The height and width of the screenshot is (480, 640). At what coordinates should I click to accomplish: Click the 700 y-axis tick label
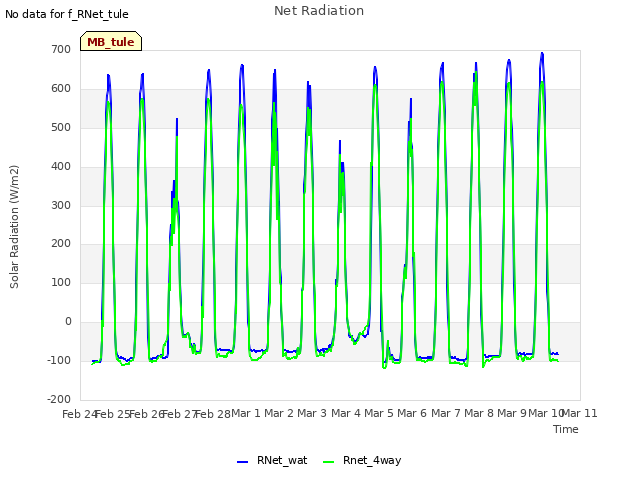click(61, 49)
